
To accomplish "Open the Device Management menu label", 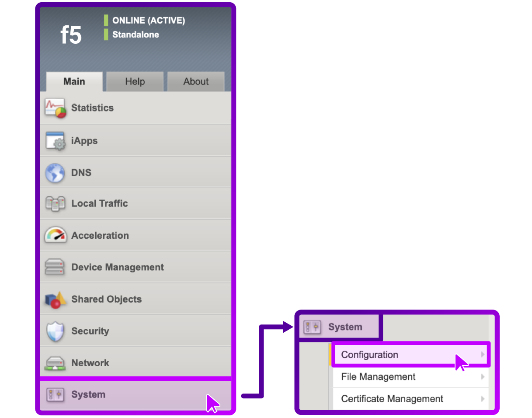I will 118,267.
